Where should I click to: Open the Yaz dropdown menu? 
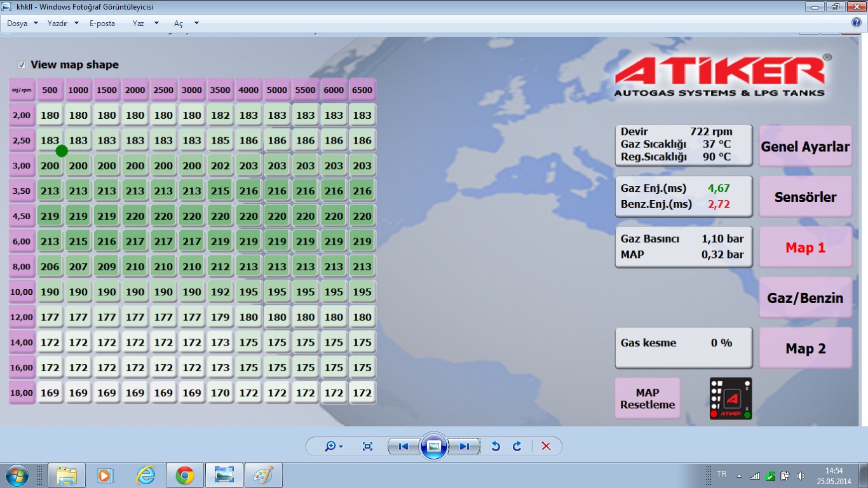click(146, 23)
